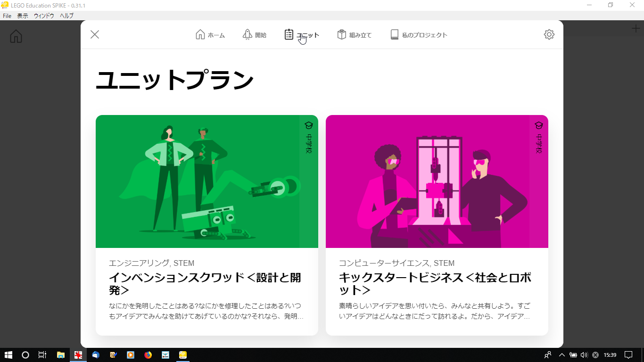Open the notification center icon
Viewport: 644px width, 362px height.
point(628,355)
